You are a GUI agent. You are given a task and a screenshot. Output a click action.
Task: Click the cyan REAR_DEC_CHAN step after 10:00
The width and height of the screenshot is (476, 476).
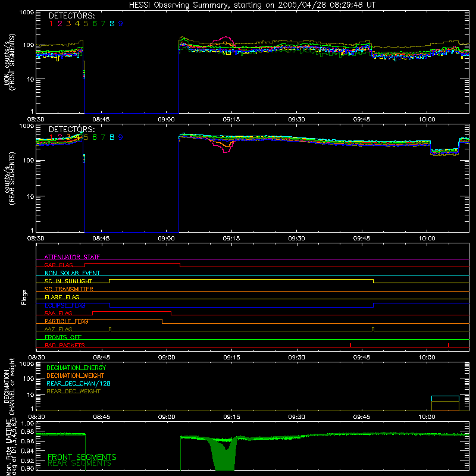pos(445,396)
